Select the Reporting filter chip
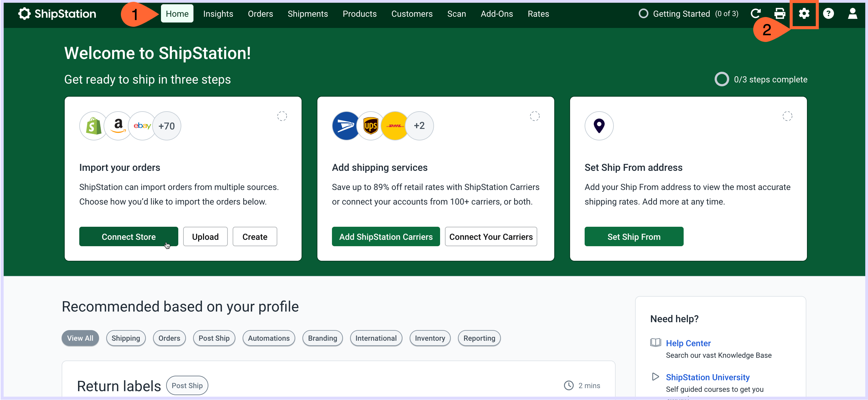The width and height of the screenshot is (868, 400). (x=479, y=338)
